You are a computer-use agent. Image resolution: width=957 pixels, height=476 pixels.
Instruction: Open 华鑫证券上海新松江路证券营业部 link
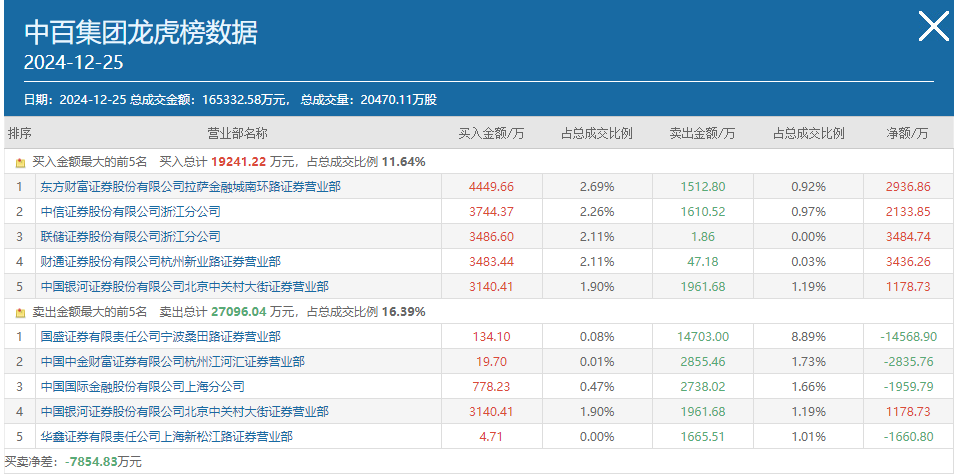(x=166, y=436)
